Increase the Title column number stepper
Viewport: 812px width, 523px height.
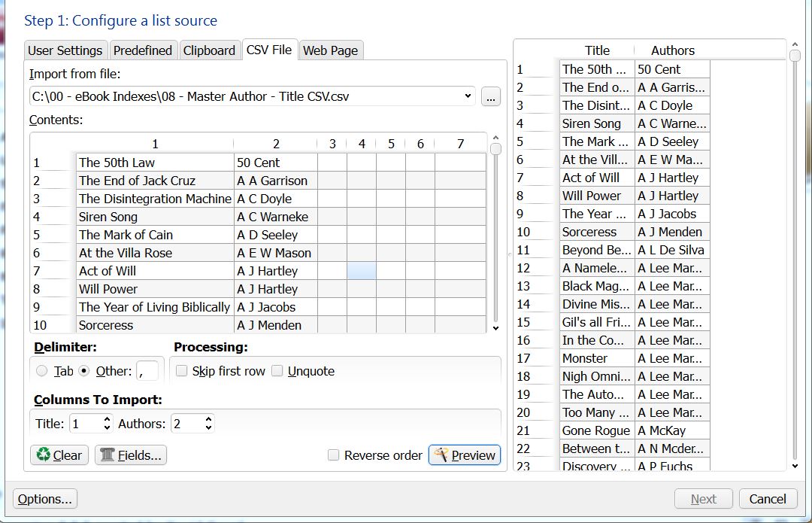[108, 419]
